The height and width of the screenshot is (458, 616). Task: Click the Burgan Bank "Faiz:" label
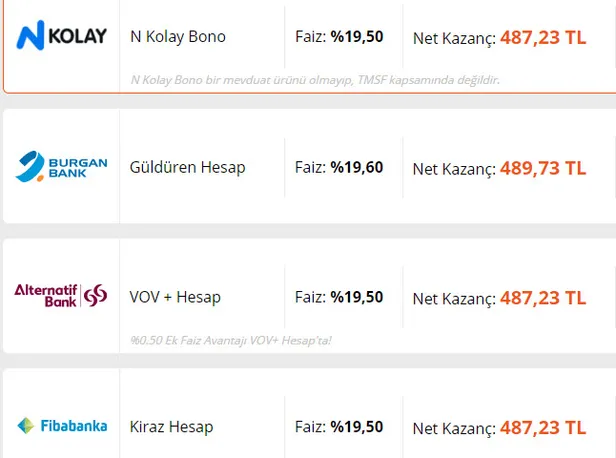310,167
